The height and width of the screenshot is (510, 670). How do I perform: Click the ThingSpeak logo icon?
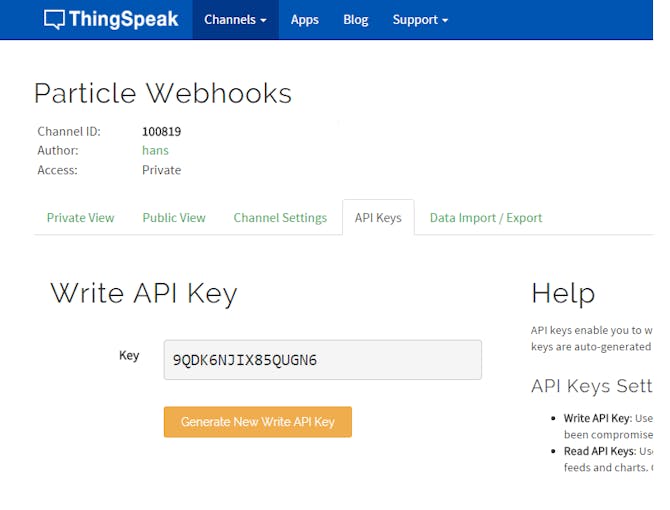pyautogui.click(x=54, y=20)
